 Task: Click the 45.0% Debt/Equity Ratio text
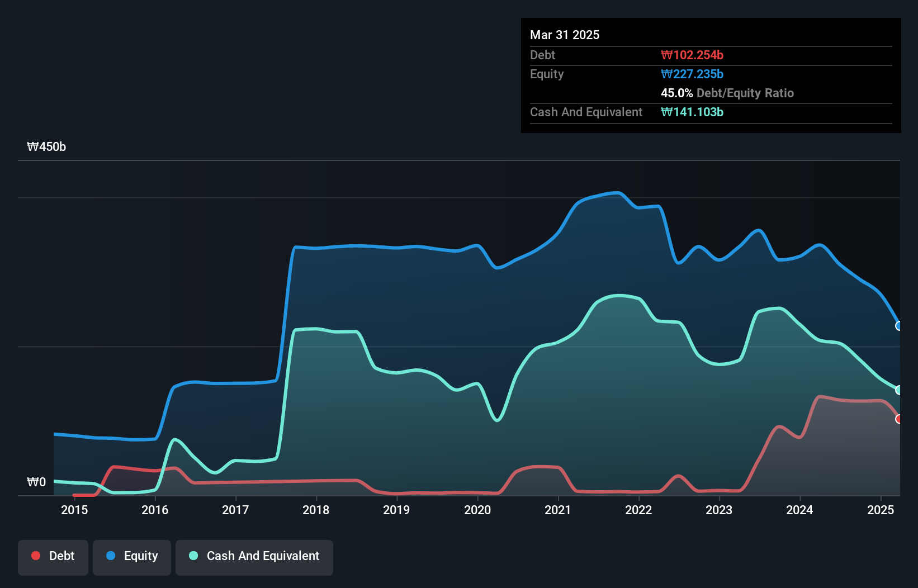[x=727, y=93]
